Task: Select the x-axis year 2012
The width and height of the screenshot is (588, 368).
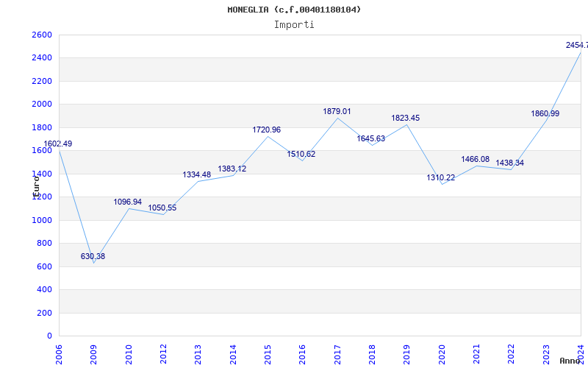Action: [163, 354]
